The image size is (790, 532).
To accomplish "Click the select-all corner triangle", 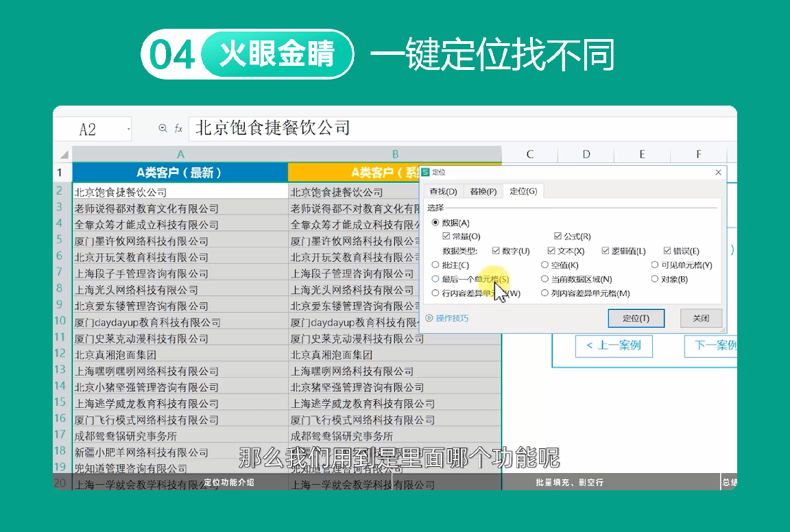I will coord(64,154).
